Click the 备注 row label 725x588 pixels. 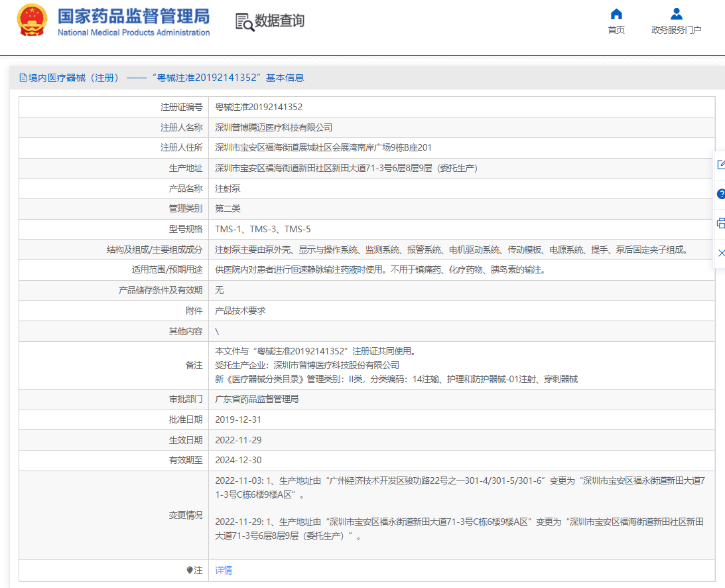[194, 365]
